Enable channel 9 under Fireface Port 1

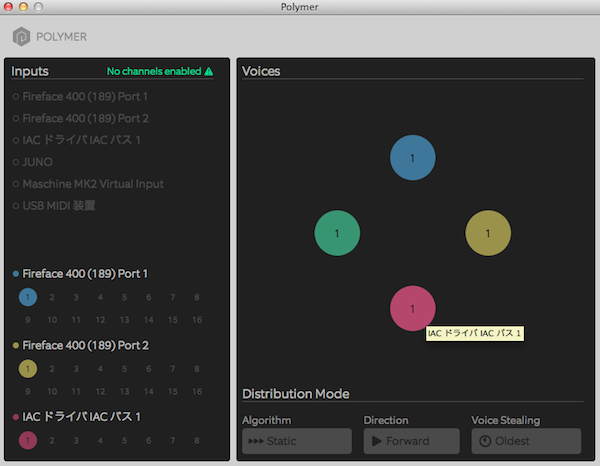coord(28,320)
